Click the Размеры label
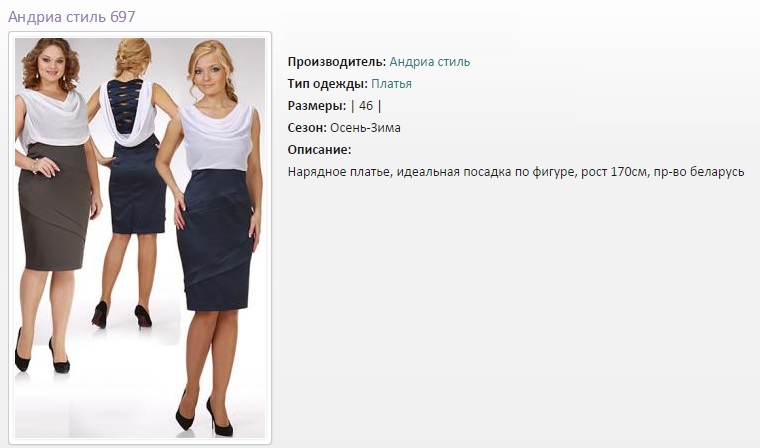This screenshot has width=760, height=448. pyautogui.click(x=317, y=106)
